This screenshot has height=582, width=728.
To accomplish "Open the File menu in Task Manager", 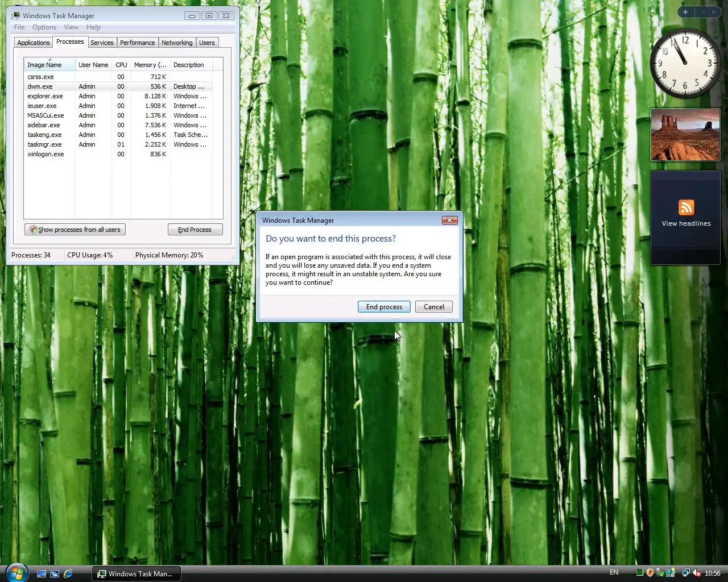I will pos(19,27).
